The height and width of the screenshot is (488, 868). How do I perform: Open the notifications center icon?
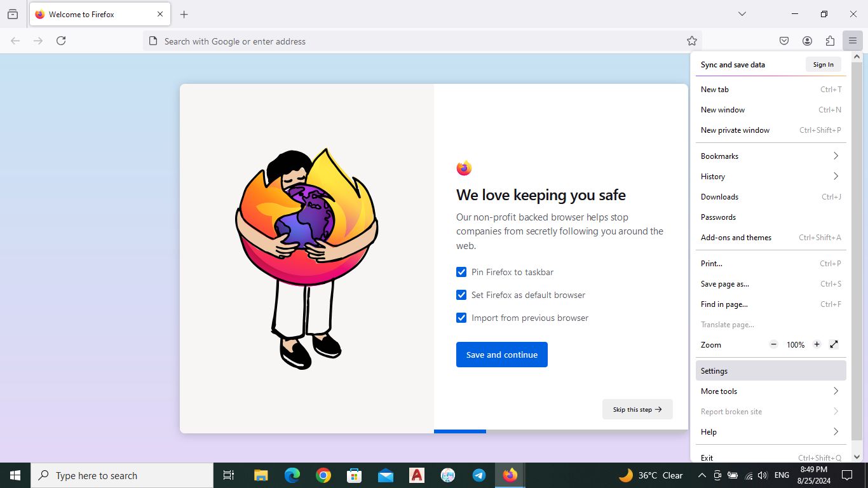(x=846, y=475)
